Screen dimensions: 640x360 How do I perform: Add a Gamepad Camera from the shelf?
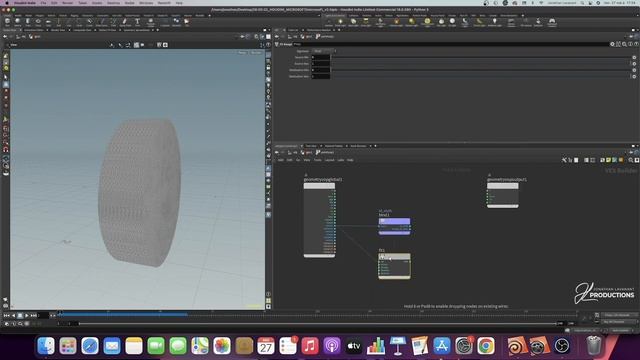[552, 22]
